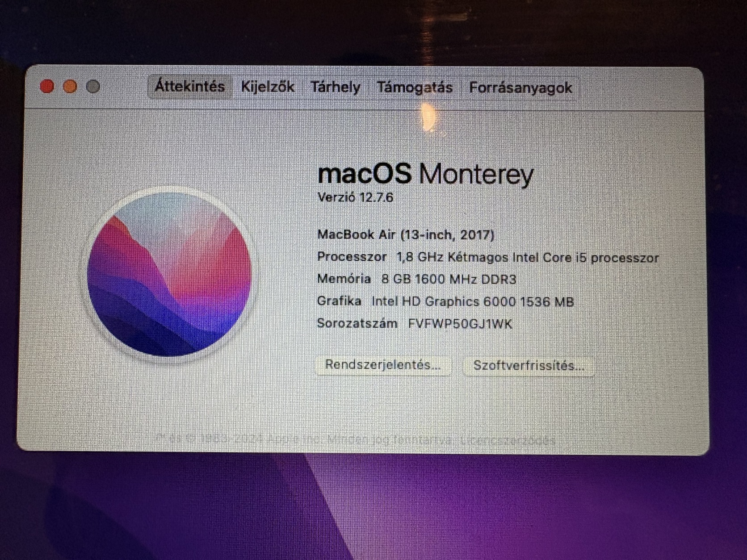Image resolution: width=747 pixels, height=560 pixels.
Task: Click the macOS Monterey logo image
Action: click(x=169, y=274)
